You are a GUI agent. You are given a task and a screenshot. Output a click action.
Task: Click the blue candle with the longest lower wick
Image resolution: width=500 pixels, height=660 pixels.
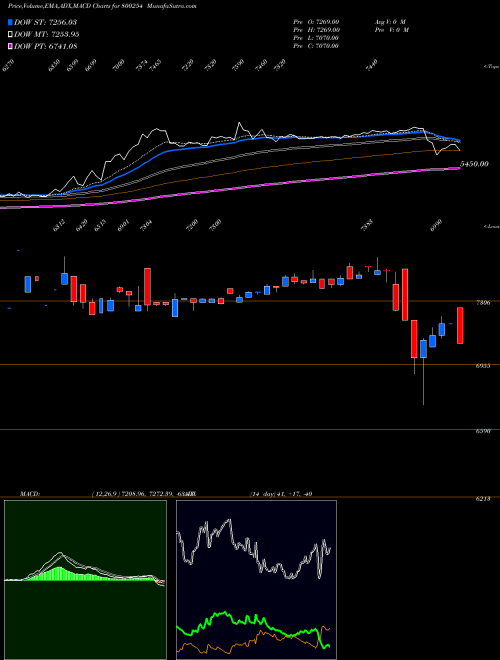(423, 349)
